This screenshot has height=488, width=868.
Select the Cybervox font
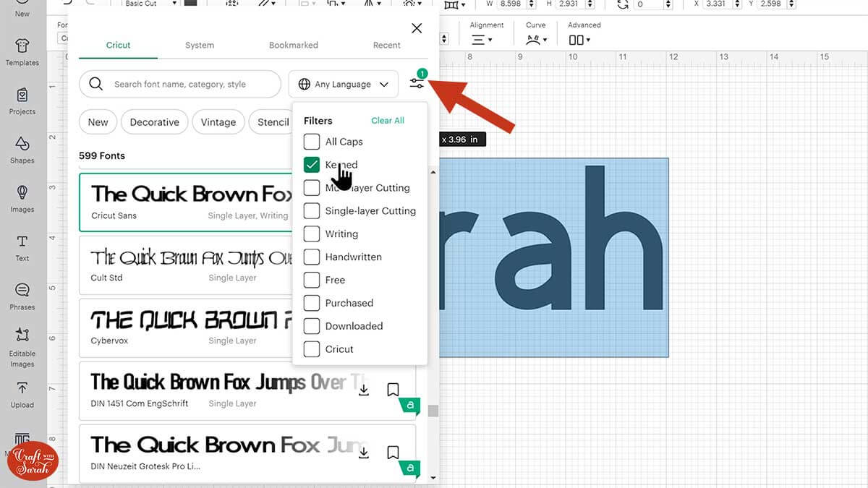click(x=187, y=328)
